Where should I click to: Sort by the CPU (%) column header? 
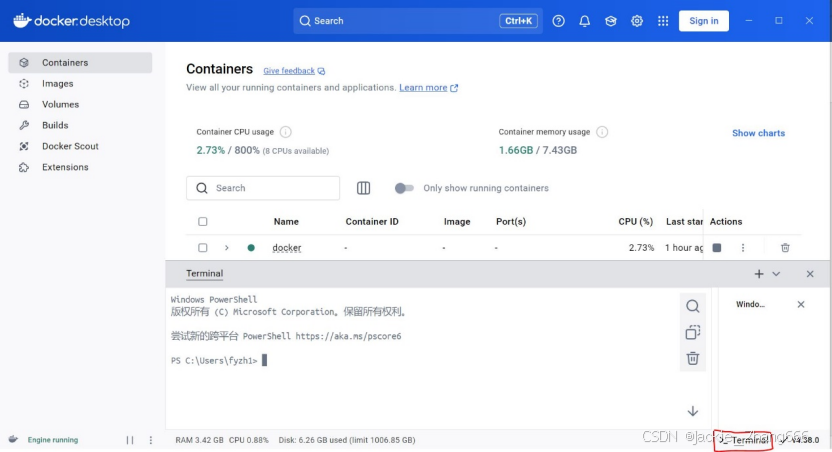click(x=635, y=222)
